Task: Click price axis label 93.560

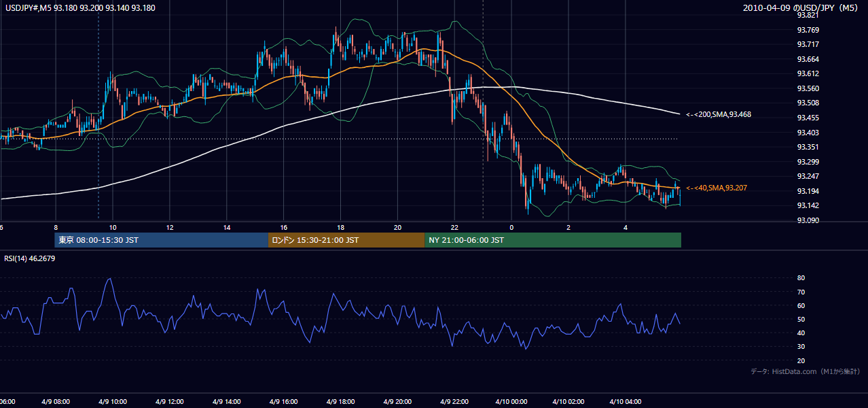Action: tap(808, 88)
